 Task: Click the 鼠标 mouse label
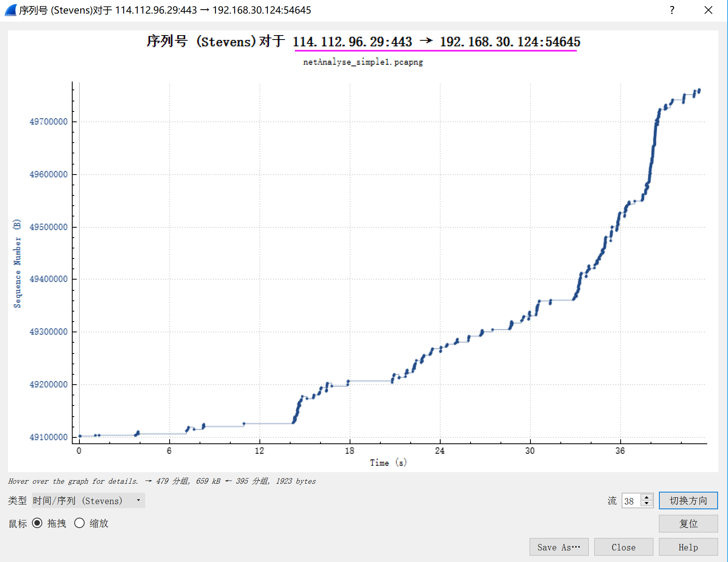[x=18, y=523]
